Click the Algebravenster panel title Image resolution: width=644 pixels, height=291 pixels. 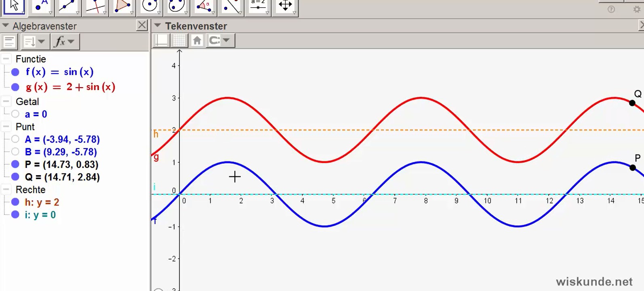pyautogui.click(x=44, y=26)
